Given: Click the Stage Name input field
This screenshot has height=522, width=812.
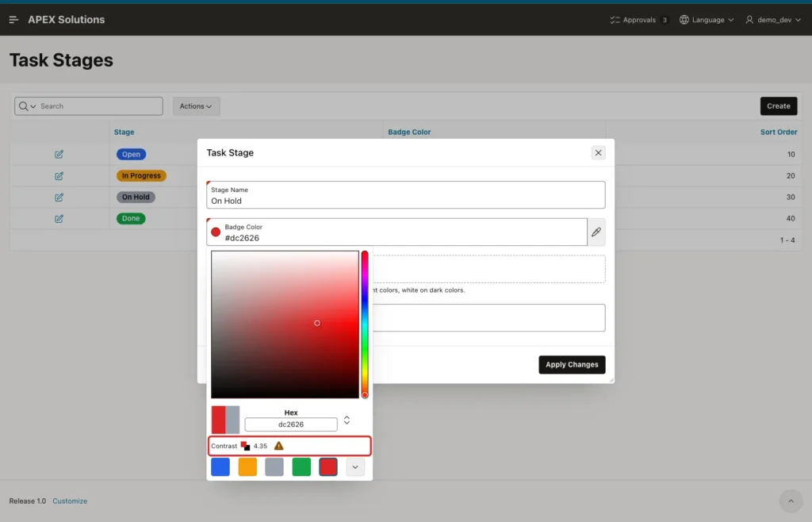Looking at the screenshot, I should click(405, 194).
